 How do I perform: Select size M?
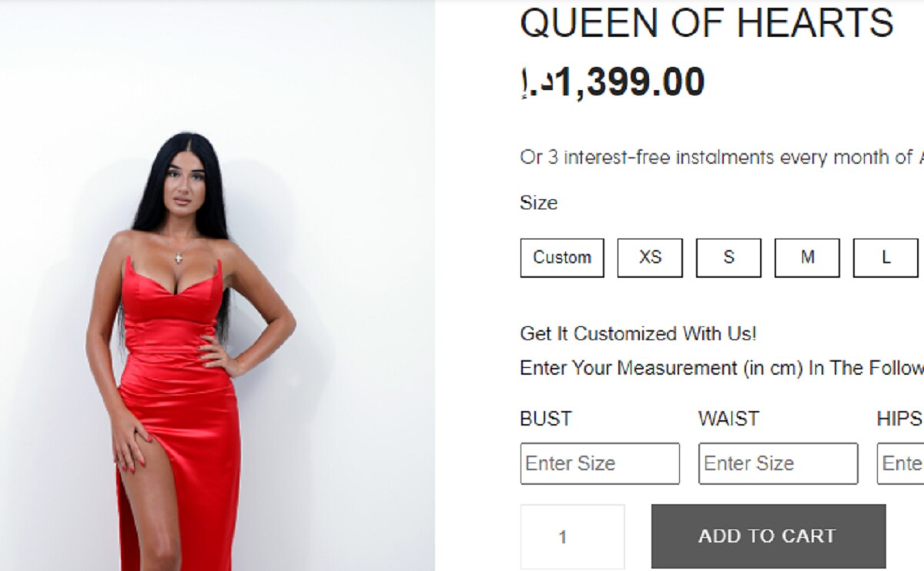tap(807, 258)
